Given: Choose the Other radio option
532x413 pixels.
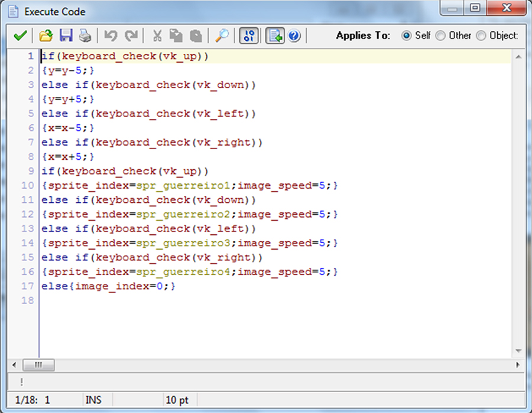Looking at the screenshot, I should pos(440,36).
